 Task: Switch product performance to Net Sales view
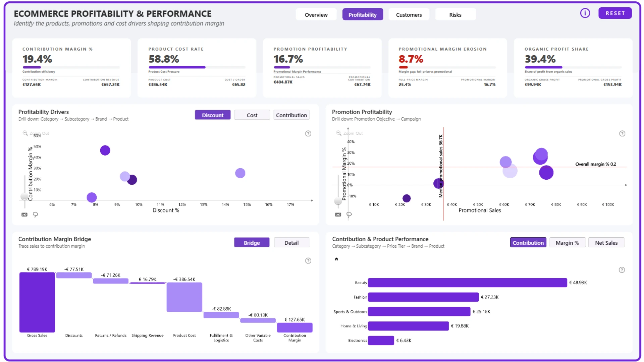click(606, 243)
